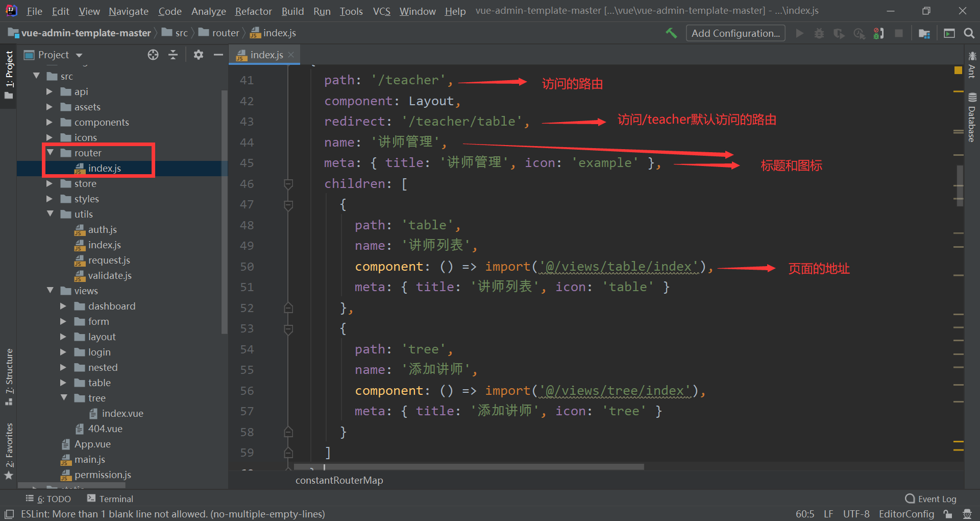Expand the store folder
The width and height of the screenshot is (980, 521).
click(50, 183)
